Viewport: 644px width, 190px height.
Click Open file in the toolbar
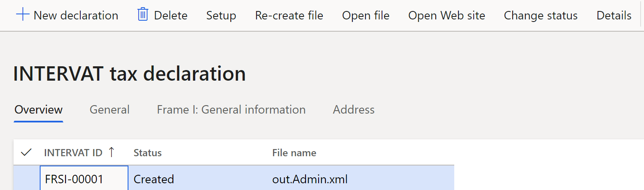(x=366, y=16)
